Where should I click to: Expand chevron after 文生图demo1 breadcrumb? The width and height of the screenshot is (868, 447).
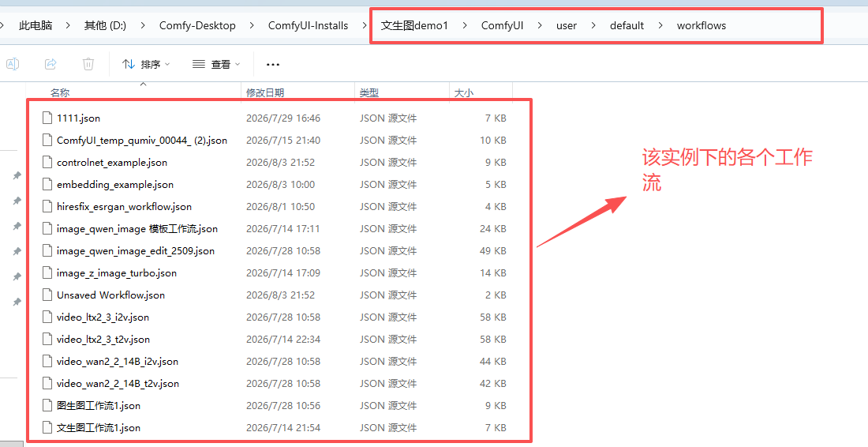(x=464, y=25)
